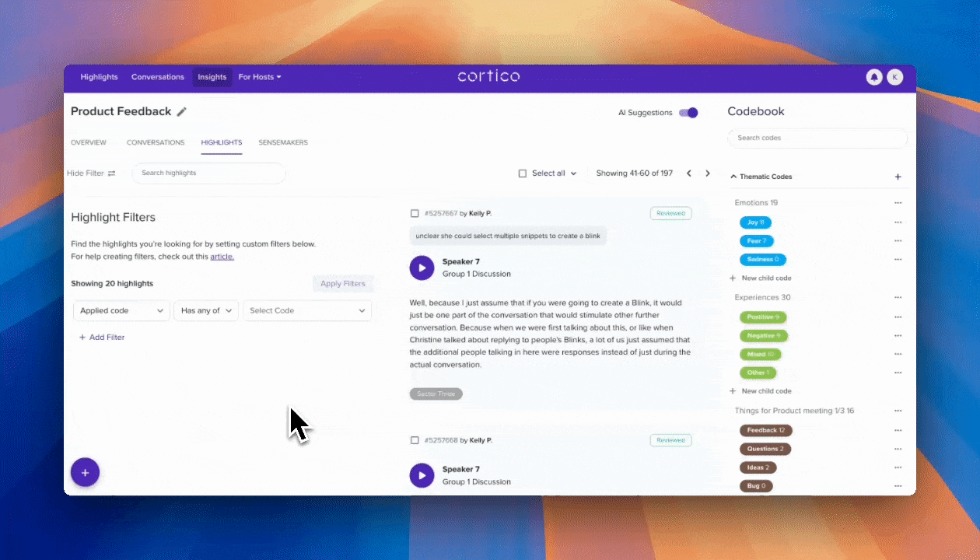The height and width of the screenshot is (560, 980).
Task: Switch to the CONVERSATIONS tab
Action: point(156,143)
